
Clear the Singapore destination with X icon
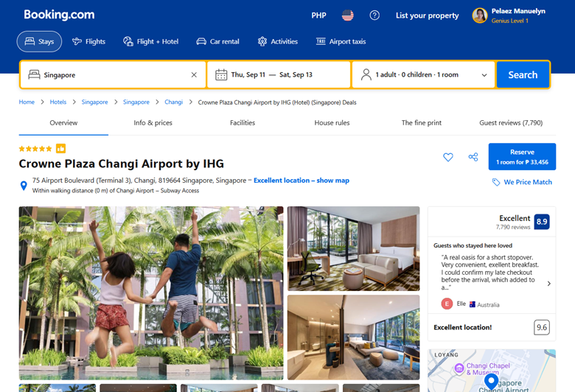click(x=194, y=75)
